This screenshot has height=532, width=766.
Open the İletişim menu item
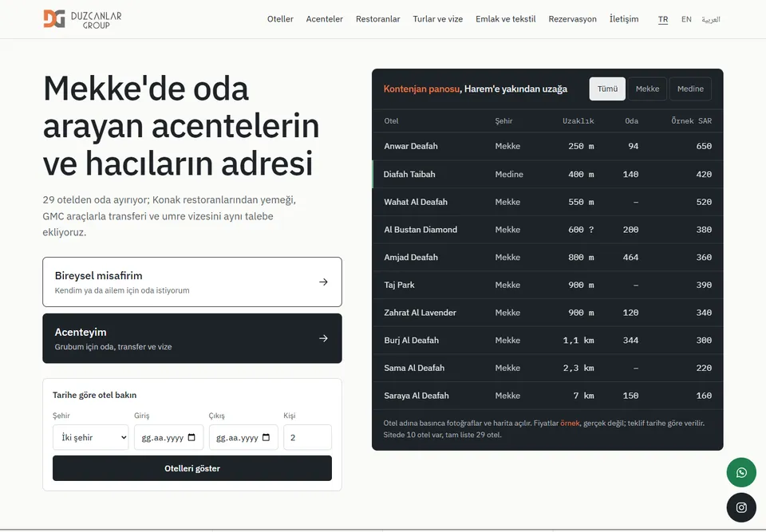click(x=624, y=19)
